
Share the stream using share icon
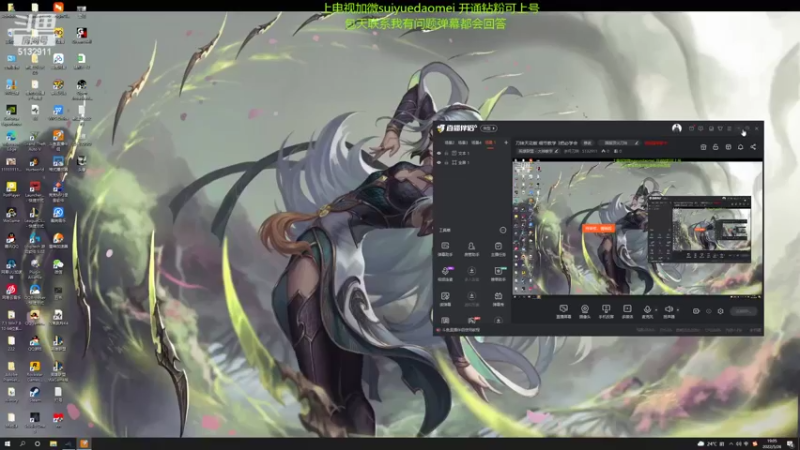(x=753, y=147)
